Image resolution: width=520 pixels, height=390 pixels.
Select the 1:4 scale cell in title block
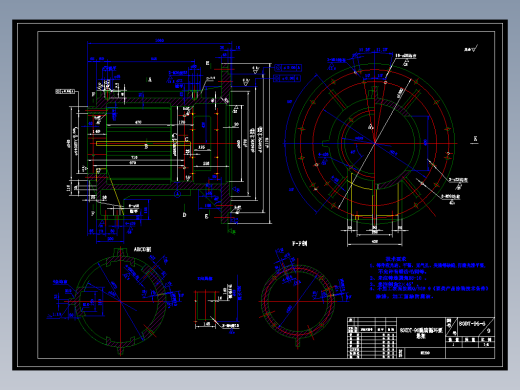coord(486,345)
